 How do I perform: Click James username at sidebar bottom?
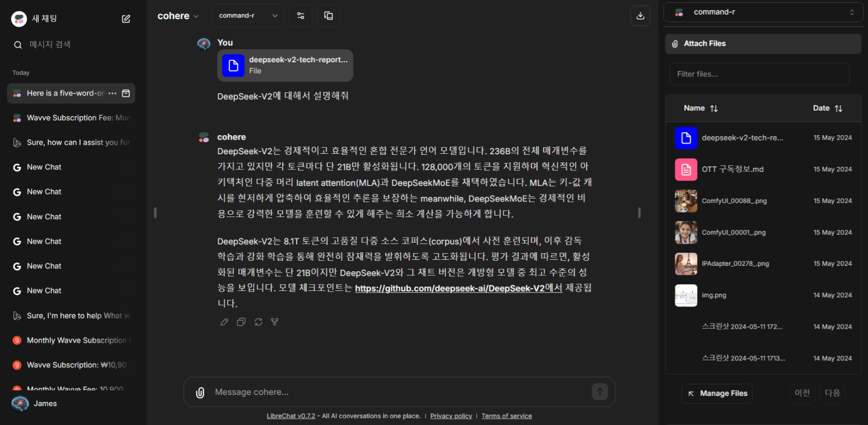pyautogui.click(x=45, y=403)
